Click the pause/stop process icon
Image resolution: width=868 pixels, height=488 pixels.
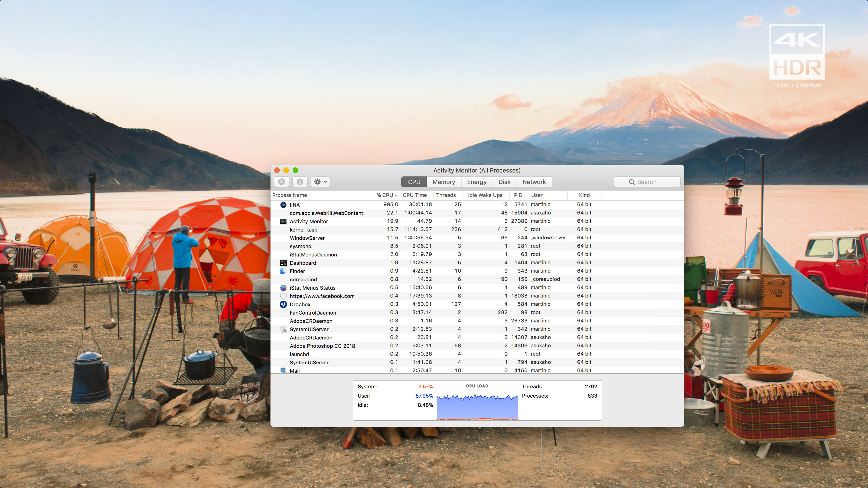[x=281, y=182]
